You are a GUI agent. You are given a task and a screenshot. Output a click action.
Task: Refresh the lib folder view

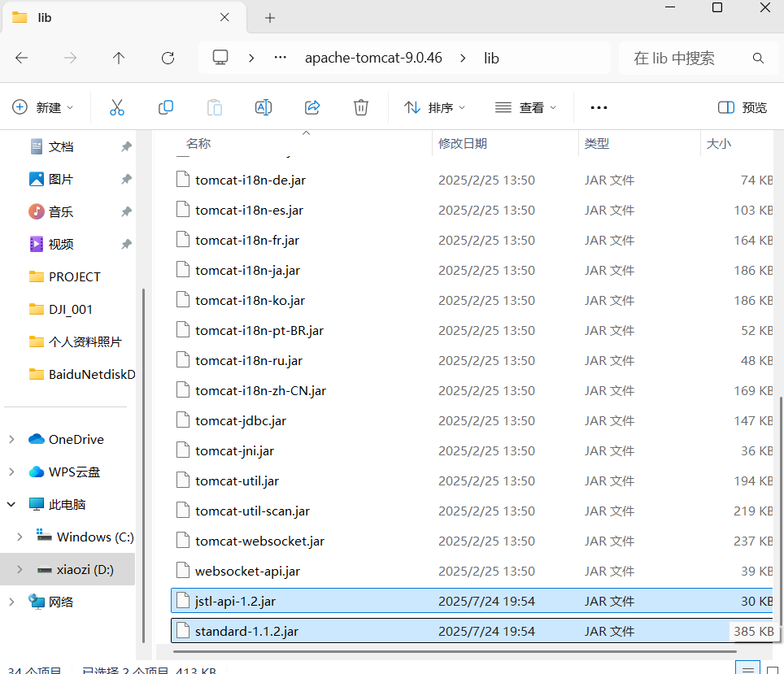pyautogui.click(x=168, y=59)
